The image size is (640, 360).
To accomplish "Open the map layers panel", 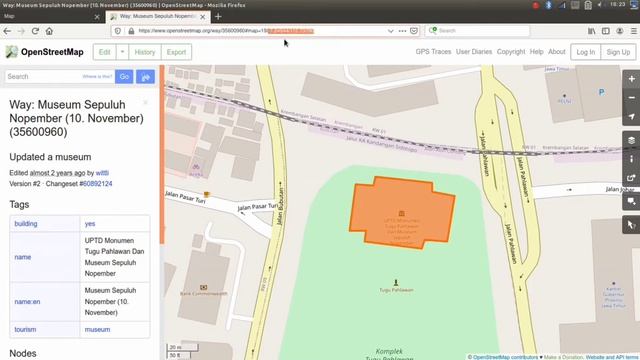I will (631, 140).
